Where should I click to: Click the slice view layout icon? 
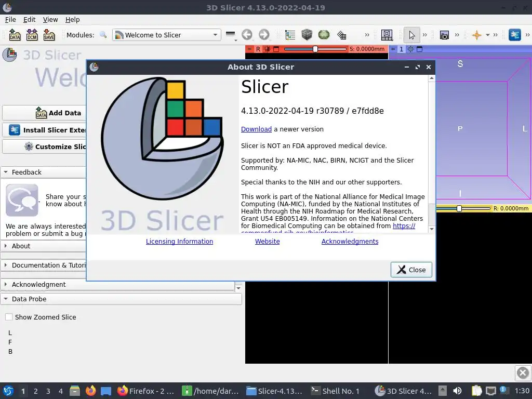click(387, 35)
